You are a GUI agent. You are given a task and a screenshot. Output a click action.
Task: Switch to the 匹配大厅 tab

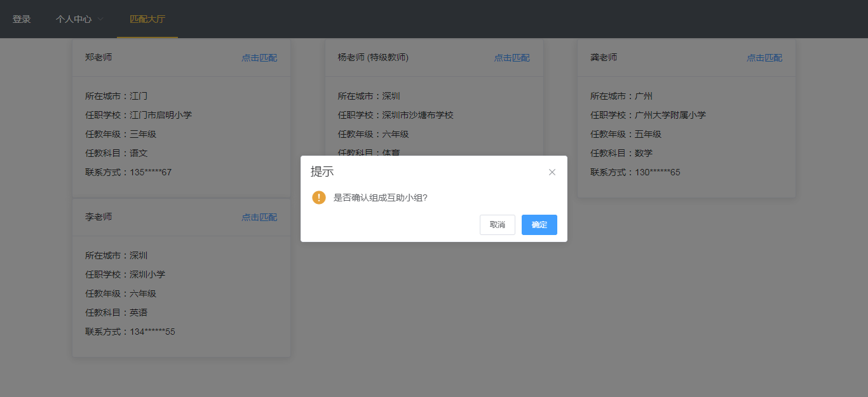147,18
